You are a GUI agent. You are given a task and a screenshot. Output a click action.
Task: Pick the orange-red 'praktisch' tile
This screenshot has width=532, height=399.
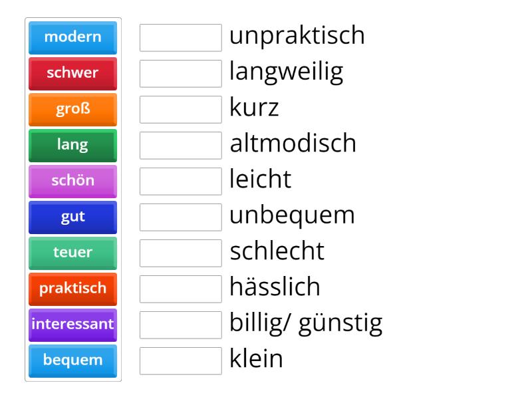point(73,289)
